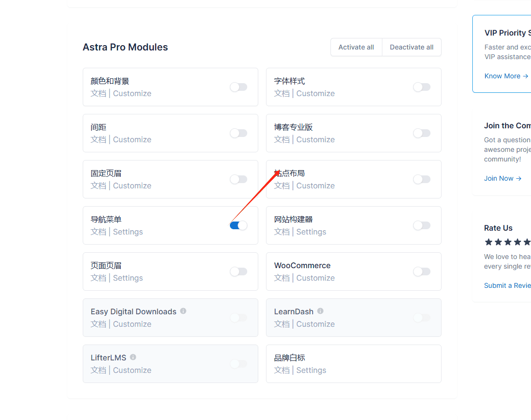531x420 pixels.
Task: Toggle the WooCommerce module switch
Action: 422,272
